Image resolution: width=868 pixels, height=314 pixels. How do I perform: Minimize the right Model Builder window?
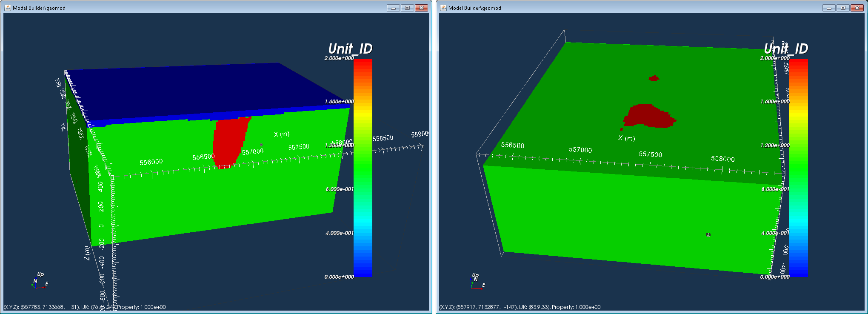(x=829, y=8)
